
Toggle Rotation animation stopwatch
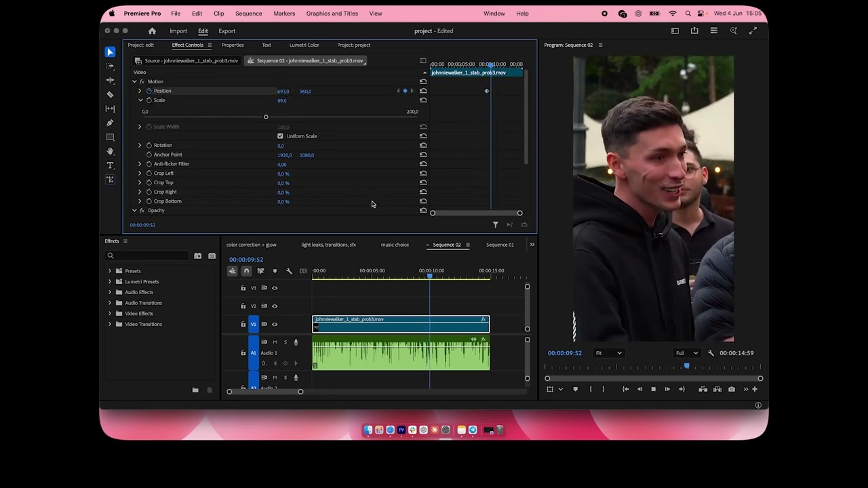click(149, 145)
